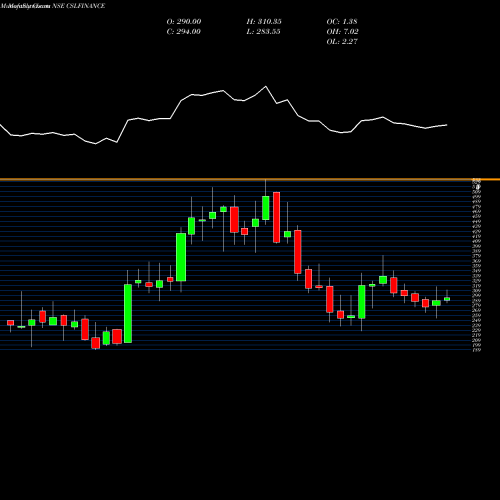Select the close value C: 294.00
The height and width of the screenshot is (500, 500).
pos(184,32)
